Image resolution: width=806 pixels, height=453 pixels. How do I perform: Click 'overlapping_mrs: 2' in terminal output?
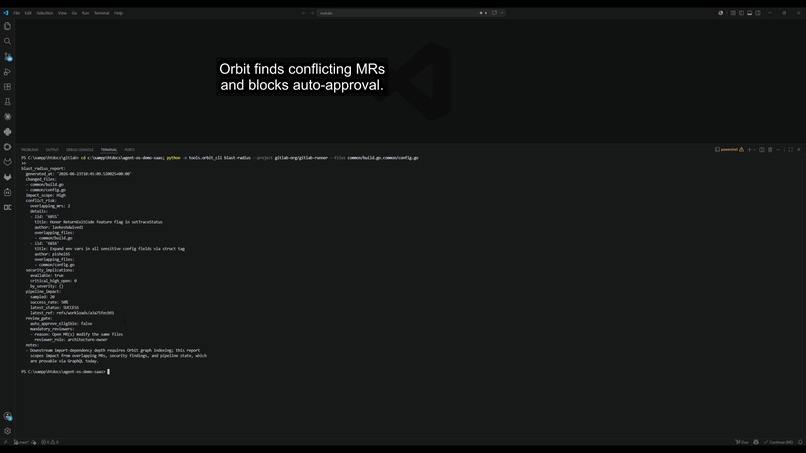(x=50, y=206)
